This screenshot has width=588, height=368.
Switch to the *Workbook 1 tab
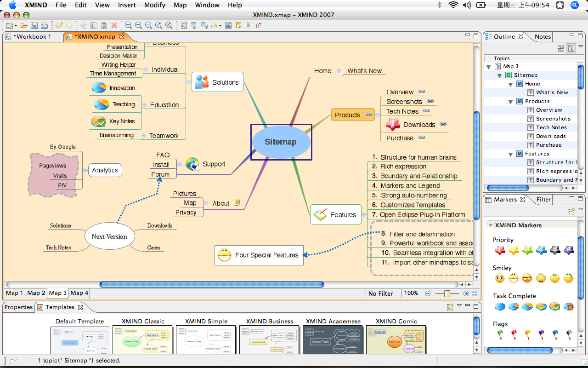coord(32,36)
